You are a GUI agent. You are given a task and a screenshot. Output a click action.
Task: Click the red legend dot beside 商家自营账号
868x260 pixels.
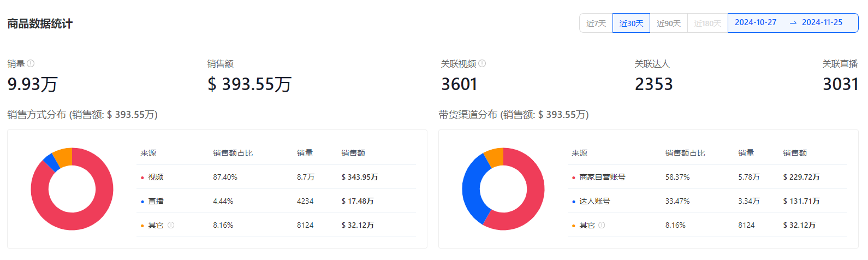point(573,178)
